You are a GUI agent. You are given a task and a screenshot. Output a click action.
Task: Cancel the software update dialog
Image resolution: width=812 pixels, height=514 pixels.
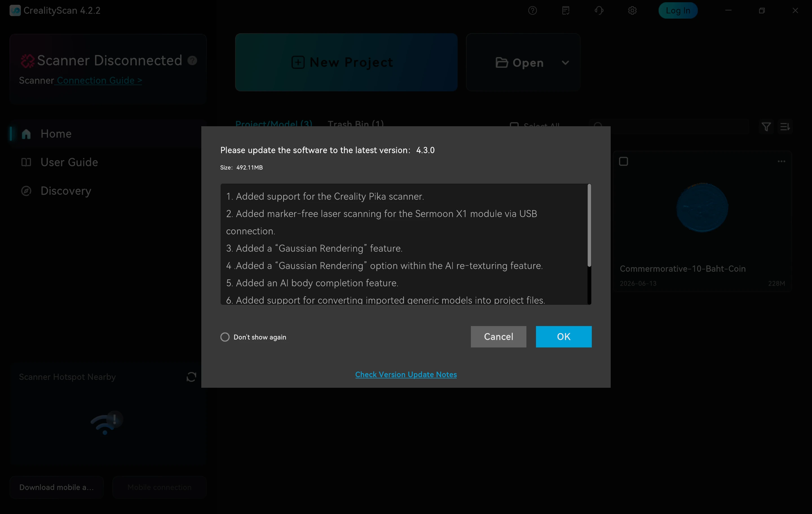click(498, 336)
